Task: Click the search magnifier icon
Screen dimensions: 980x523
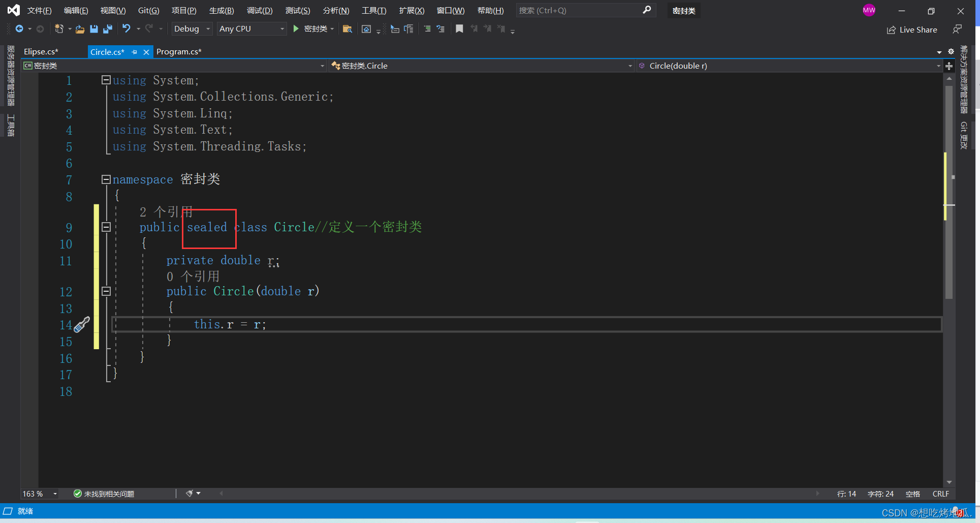Action: click(x=647, y=10)
